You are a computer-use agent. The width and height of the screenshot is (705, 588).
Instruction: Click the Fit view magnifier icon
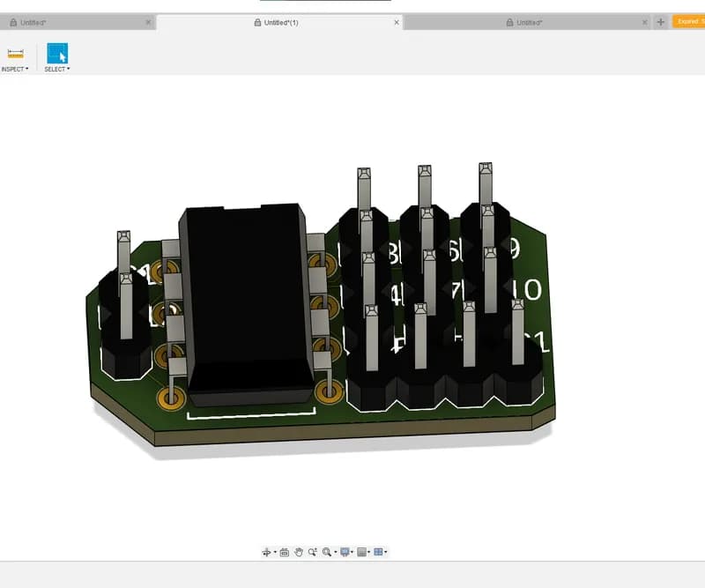326,552
